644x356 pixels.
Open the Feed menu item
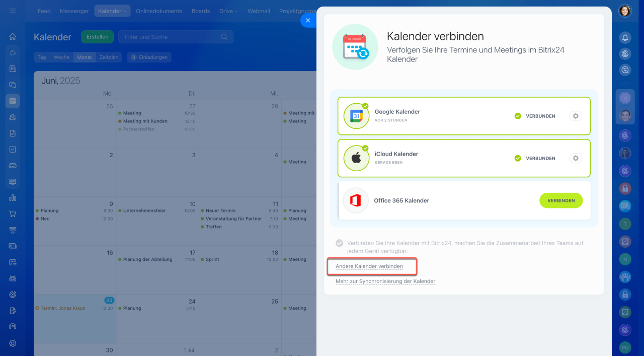click(44, 11)
